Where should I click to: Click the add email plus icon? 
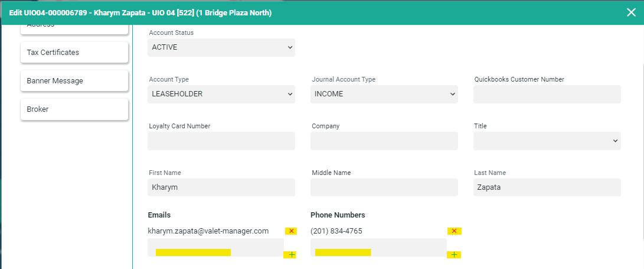[291, 255]
